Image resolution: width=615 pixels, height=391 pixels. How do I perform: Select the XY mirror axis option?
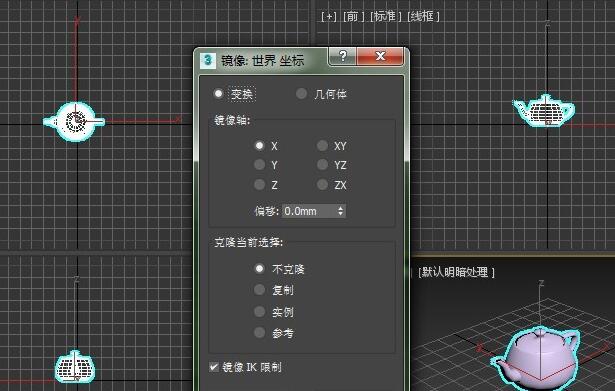[322, 145]
